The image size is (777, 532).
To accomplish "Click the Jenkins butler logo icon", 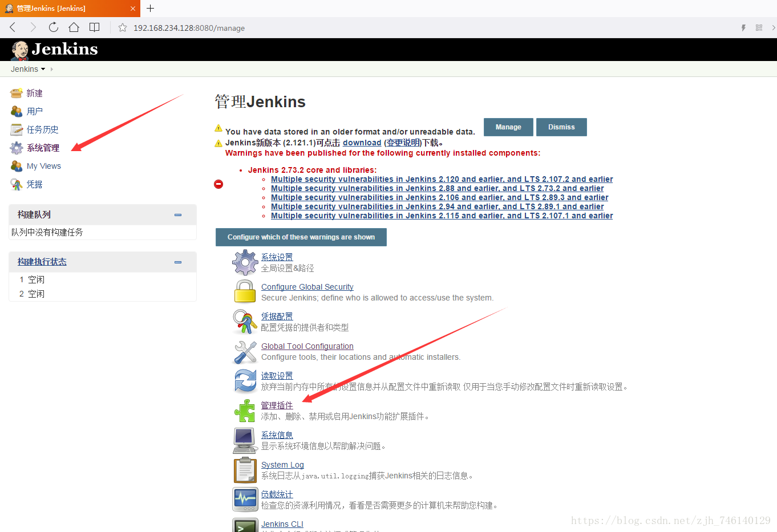I will (20, 50).
